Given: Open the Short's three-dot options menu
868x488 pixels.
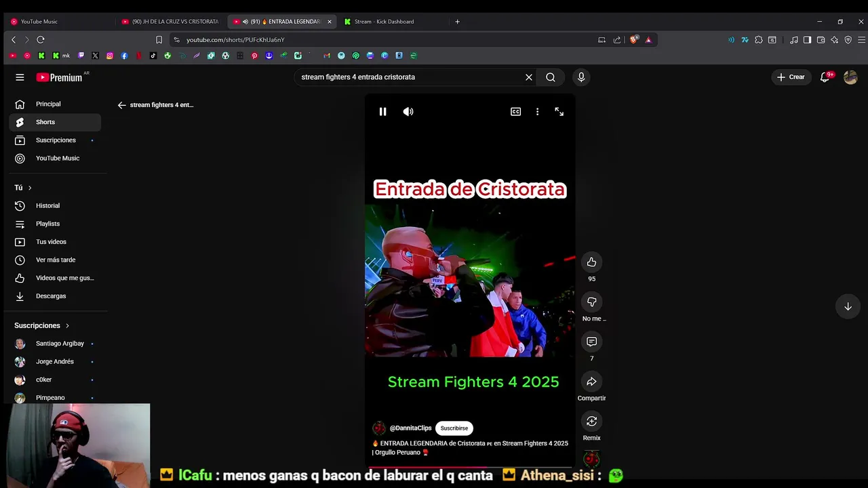Looking at the screenshot, I should pyautogui.click(x=537, y=112).
